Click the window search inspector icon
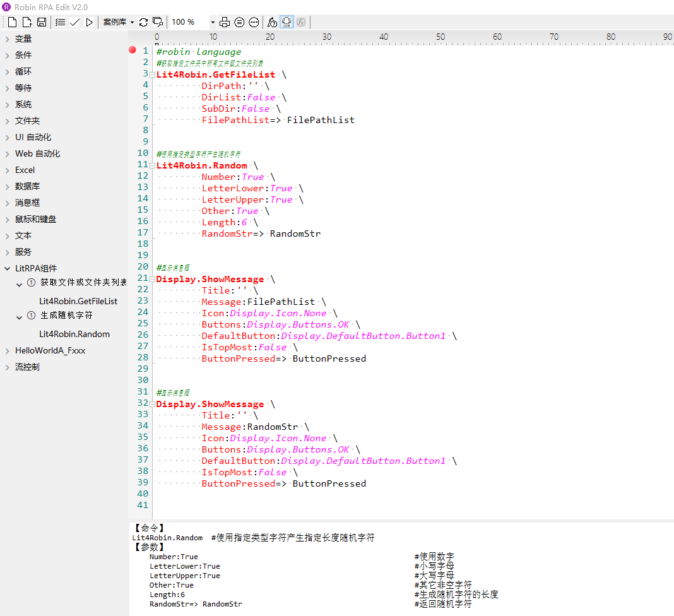Image resolution: width=674 pixels, height=616 pixels. 158,22
